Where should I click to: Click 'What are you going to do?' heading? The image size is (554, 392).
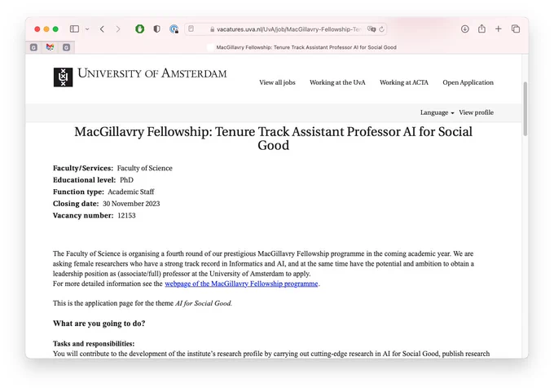click(x=99, y=324)
